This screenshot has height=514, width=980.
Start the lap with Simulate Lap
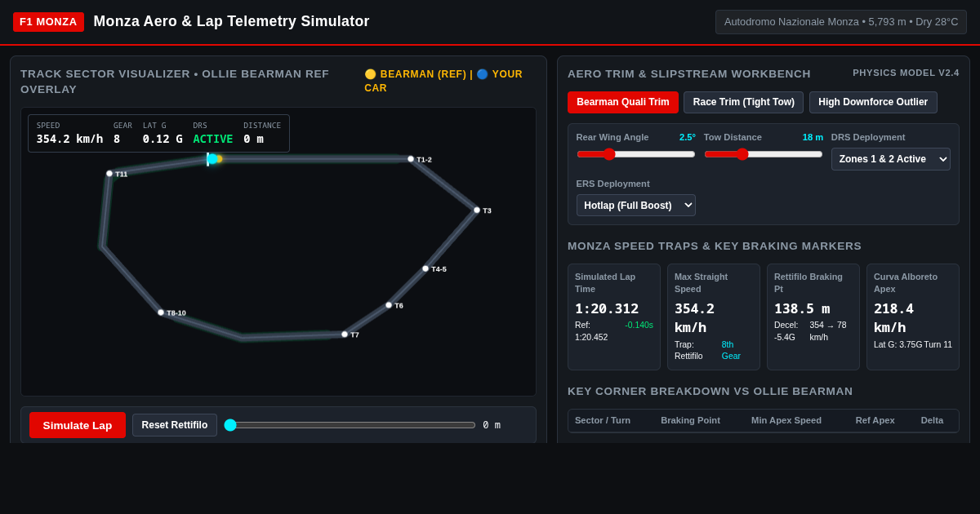(78, 425)
